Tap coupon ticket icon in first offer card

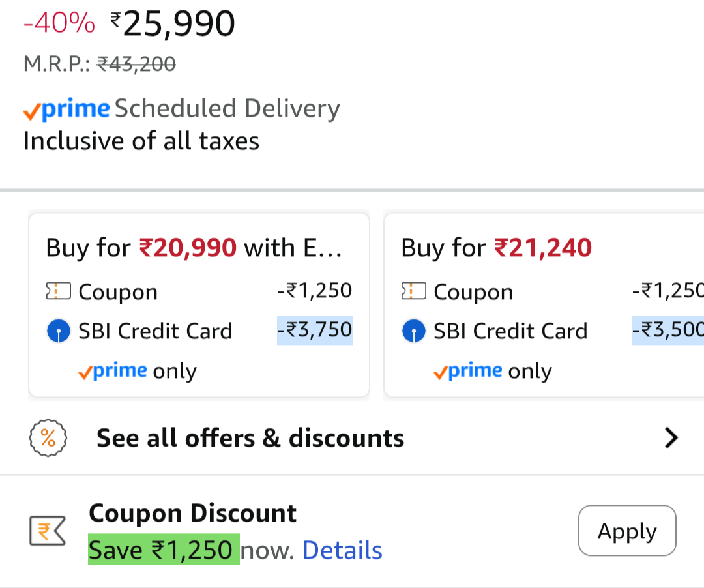coord(58,291)
